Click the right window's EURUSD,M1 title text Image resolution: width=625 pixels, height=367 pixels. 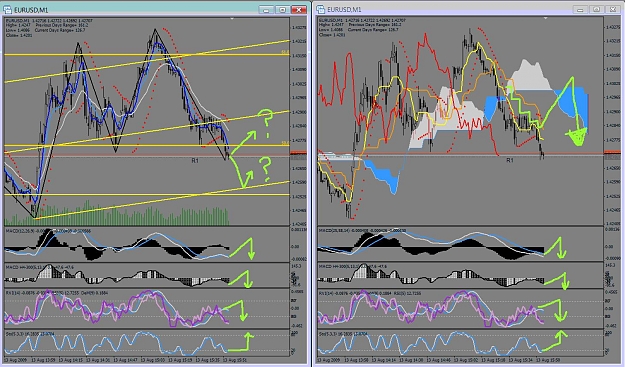tap(344, 10)
